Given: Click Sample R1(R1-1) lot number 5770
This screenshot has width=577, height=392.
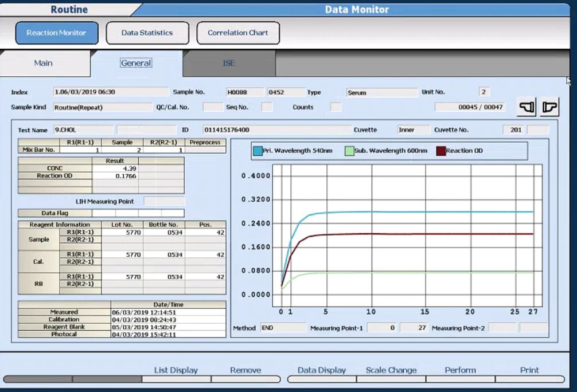Looking at the screenshot, I should (x=122, y=233).
